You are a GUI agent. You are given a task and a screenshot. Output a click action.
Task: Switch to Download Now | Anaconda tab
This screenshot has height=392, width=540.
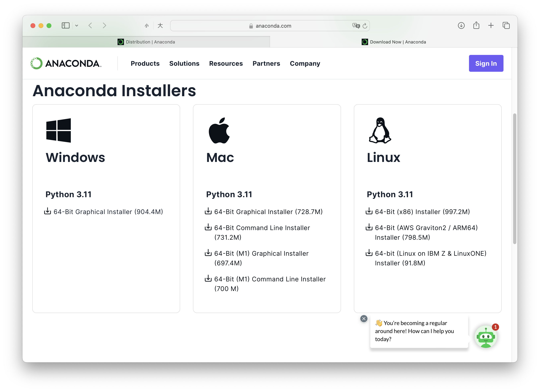click(x=394, y=42)
